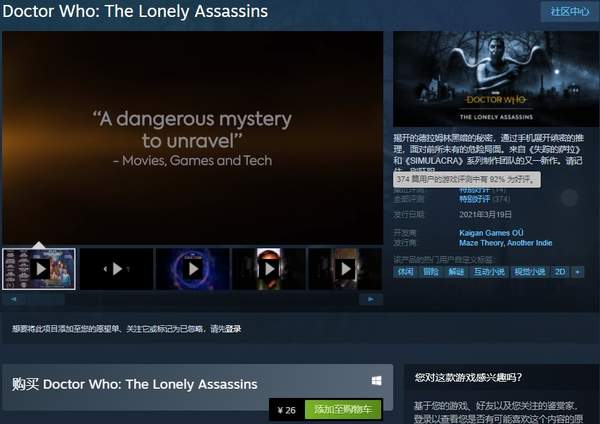The width and height of the screenshot is (600, 424).
Task: Open the Kaigan Games OÜ developer link
Action: [x=491, y=233]
